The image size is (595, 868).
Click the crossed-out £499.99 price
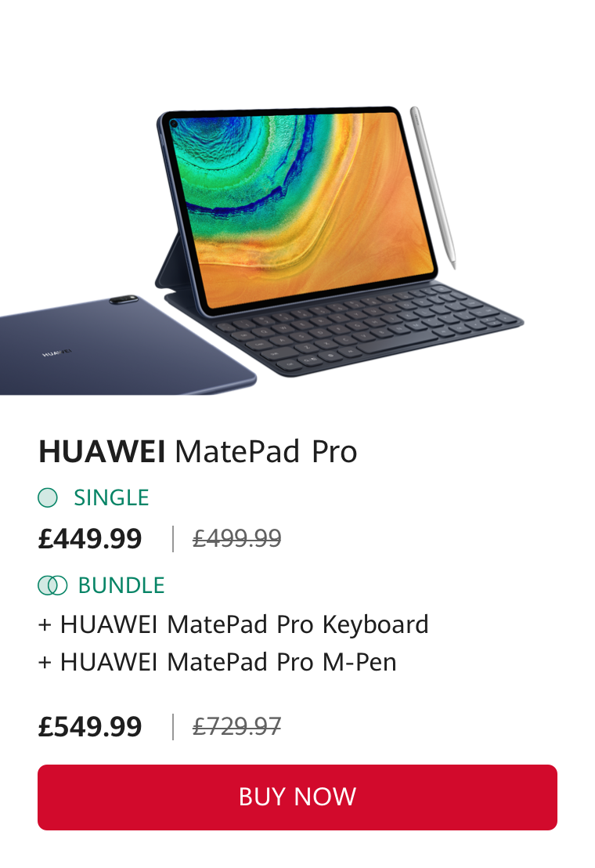(x=236, y=538)
